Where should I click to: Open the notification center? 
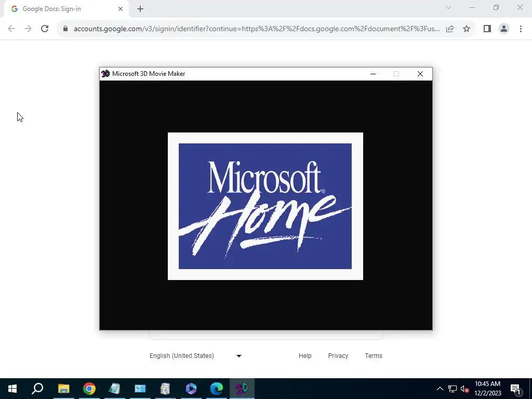[x=515, y=389]
